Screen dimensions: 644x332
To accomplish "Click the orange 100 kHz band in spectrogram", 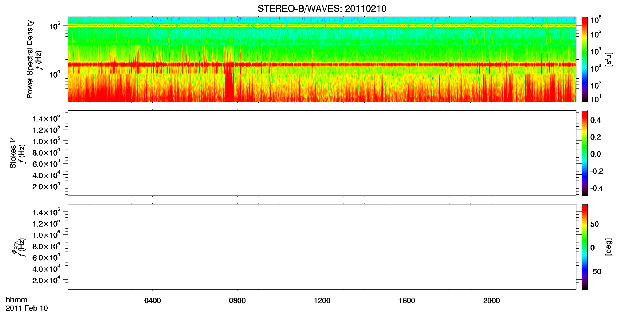I will (x=322, y=26).
